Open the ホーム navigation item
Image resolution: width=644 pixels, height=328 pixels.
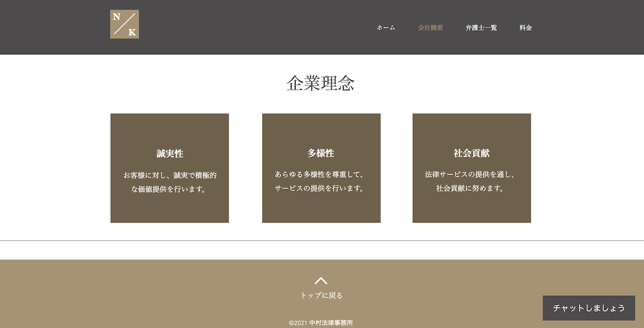(386, 28)
